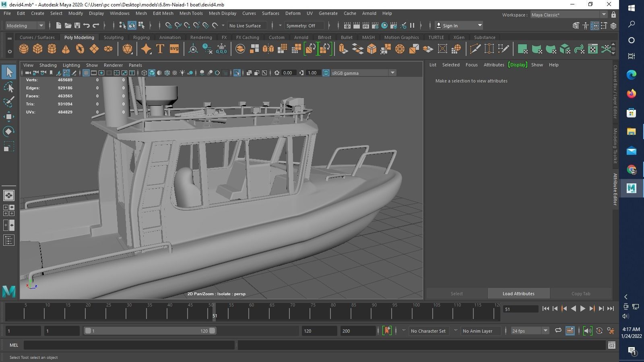Open the Workspace Maya Classic dropdown
Screen dimensions: 644x362
point(568,15)
